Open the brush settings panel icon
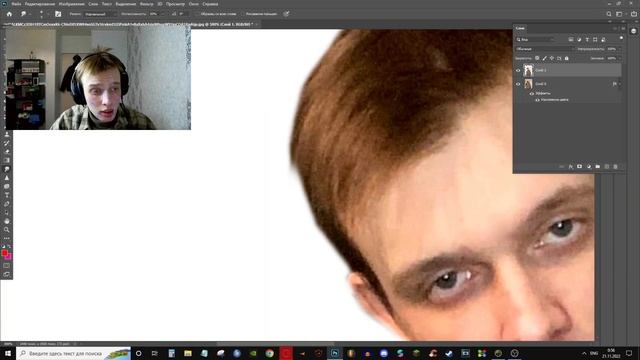 (x=58, y=14)
